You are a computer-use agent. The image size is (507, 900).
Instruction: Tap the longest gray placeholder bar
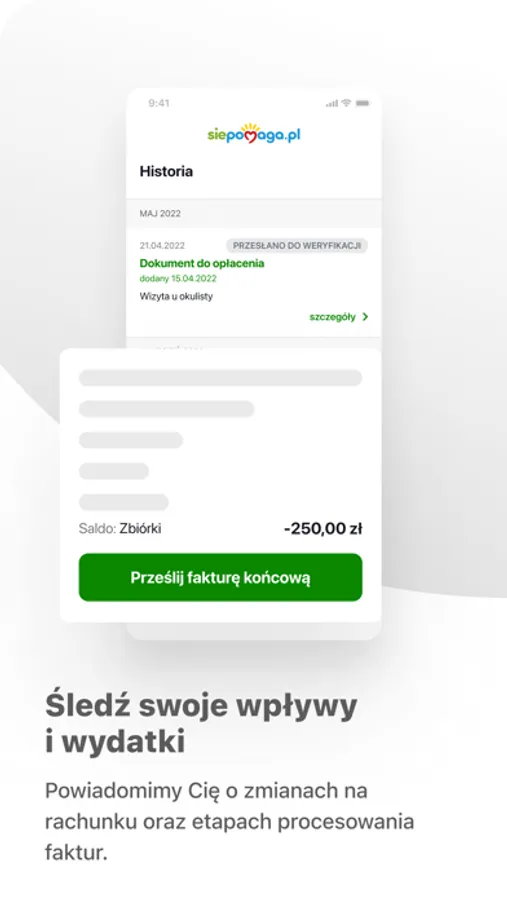pos(220,378)
